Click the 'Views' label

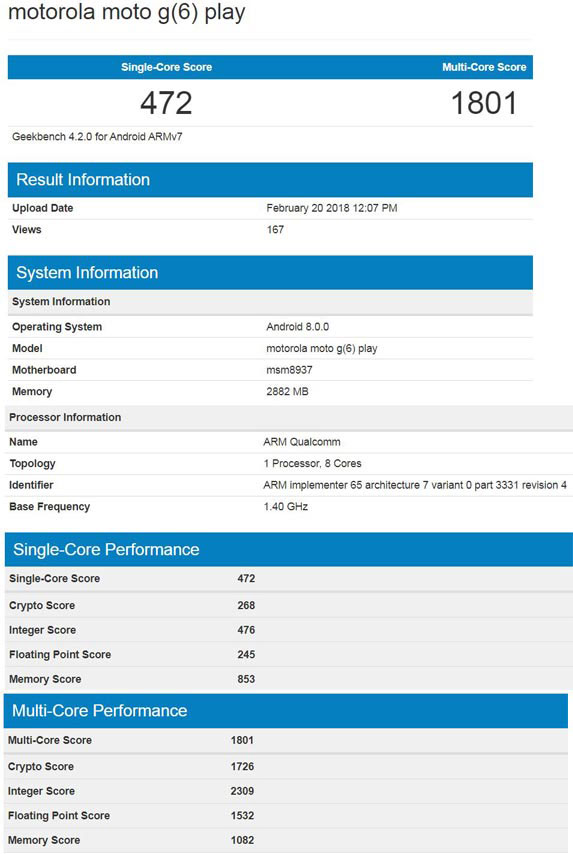click(x=27, y=229)
